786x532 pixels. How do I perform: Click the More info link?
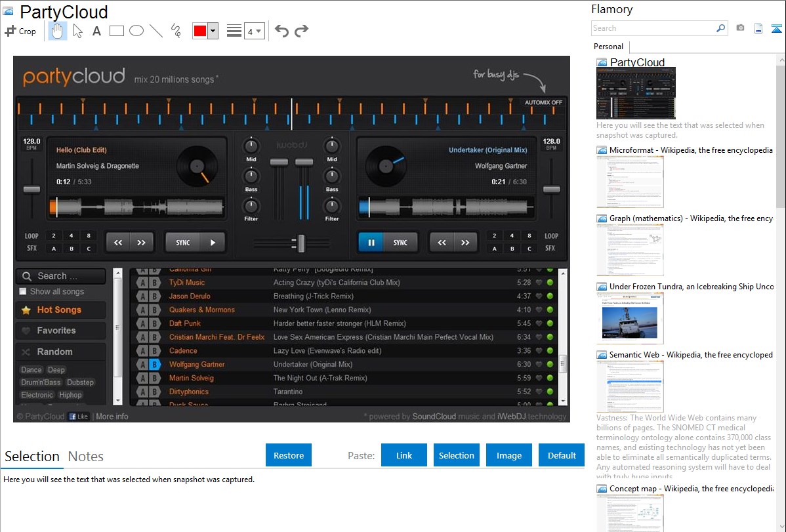coord(112,416)
